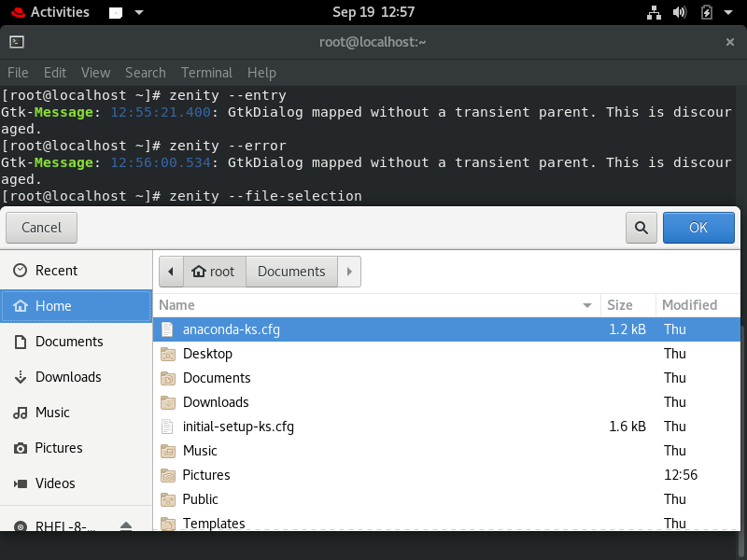Open the Help menu in terminal
747x560 pixels.
pos(261,73)
